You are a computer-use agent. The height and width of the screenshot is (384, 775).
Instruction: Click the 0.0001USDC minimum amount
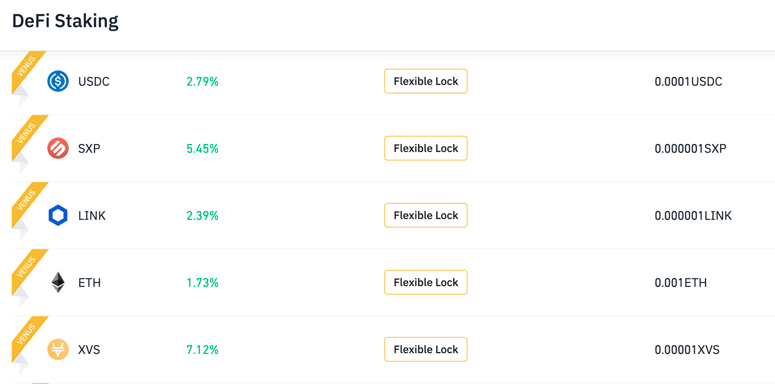coord(689,82)
